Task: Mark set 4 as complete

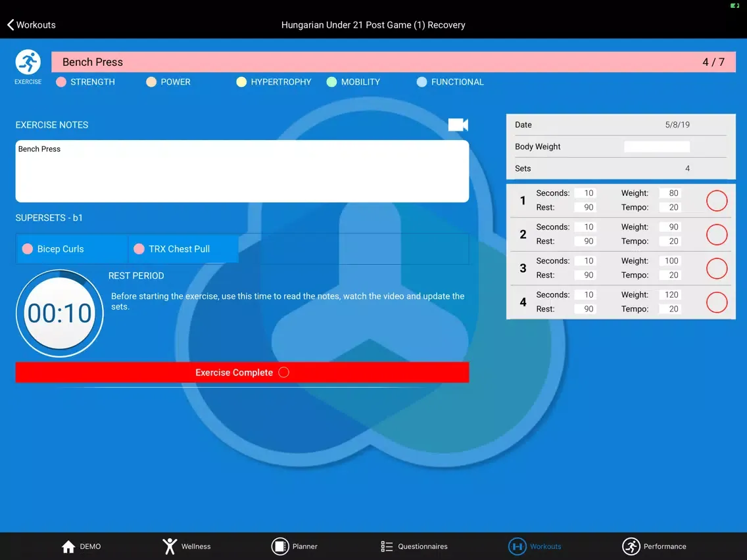Action: point(717,302)
